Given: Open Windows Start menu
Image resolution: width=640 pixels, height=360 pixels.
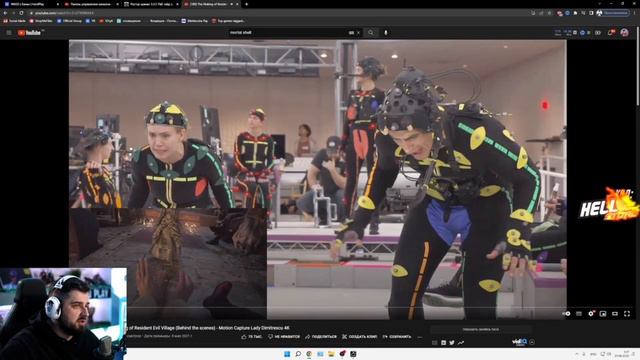Looking at the screenshot, I should (287, 354).
